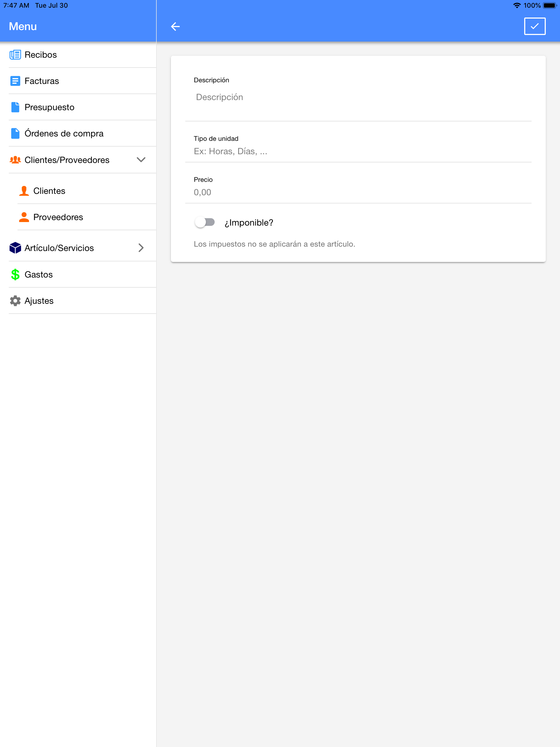Open the Presupuesto menu item

[x=49, y=107]
